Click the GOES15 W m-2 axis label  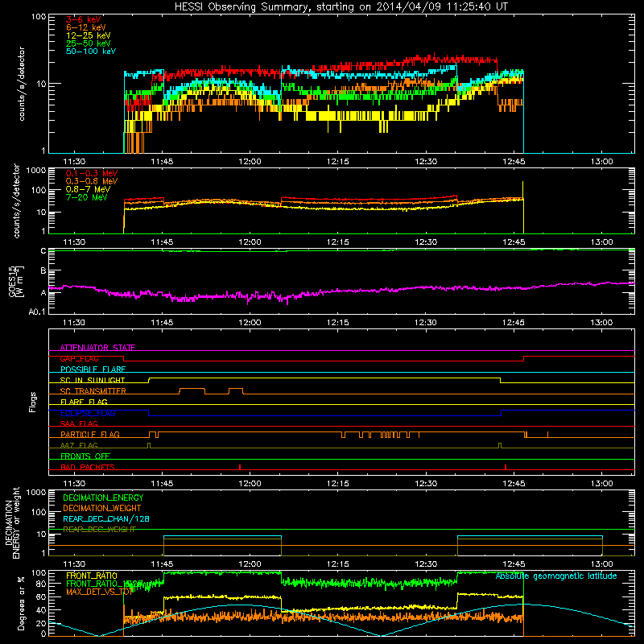[16, 281]
